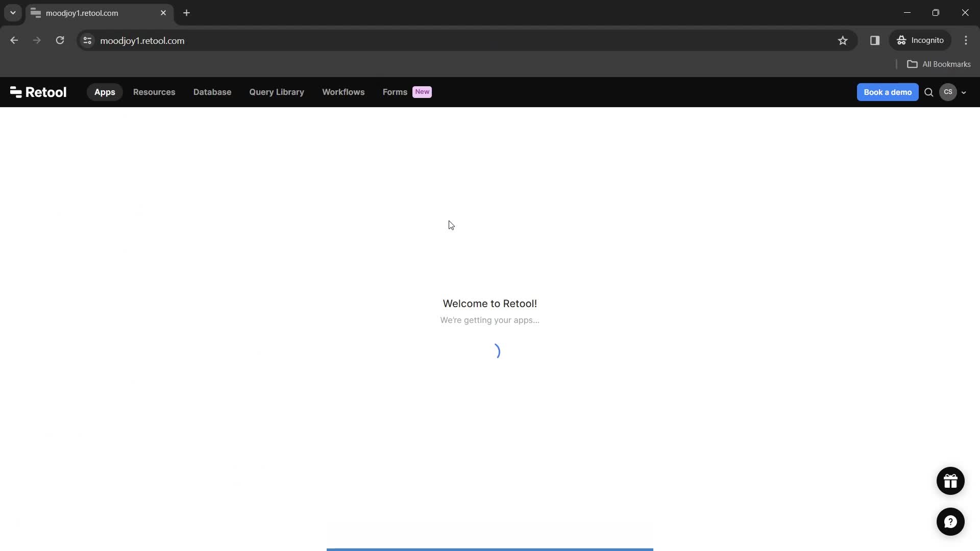The image size is (980, 551).
Task: Click the bookmark star icon
Action: 843,40
